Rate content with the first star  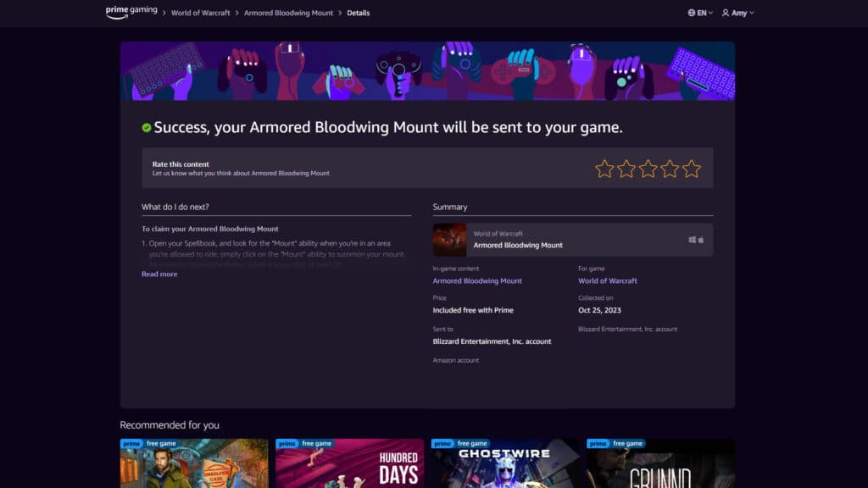604,169
